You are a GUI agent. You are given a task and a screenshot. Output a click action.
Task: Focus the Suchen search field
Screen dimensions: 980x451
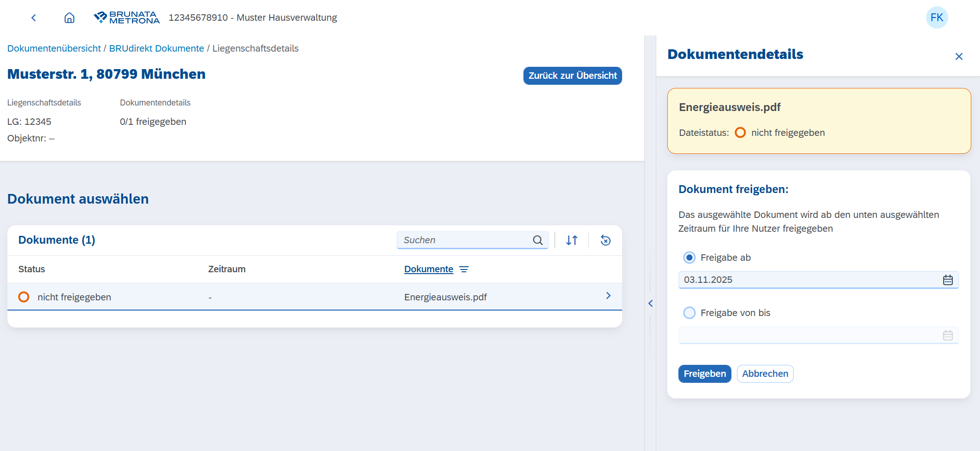click(x=466, y=240)
